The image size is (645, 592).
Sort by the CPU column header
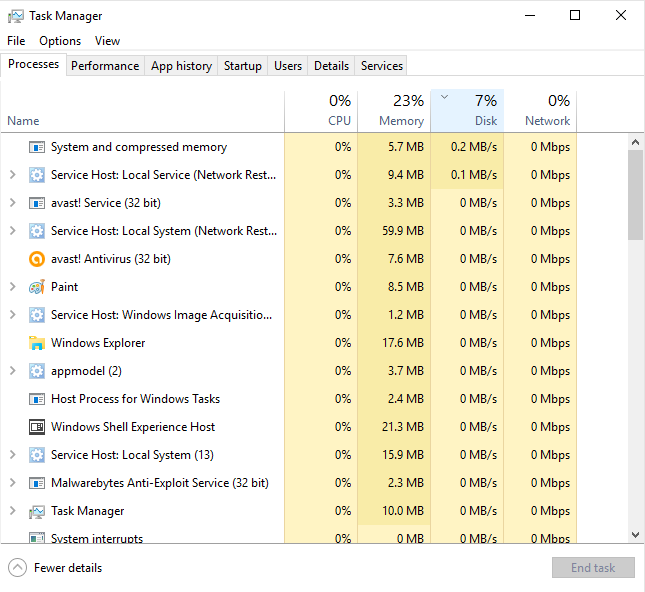tap(321, 111)
